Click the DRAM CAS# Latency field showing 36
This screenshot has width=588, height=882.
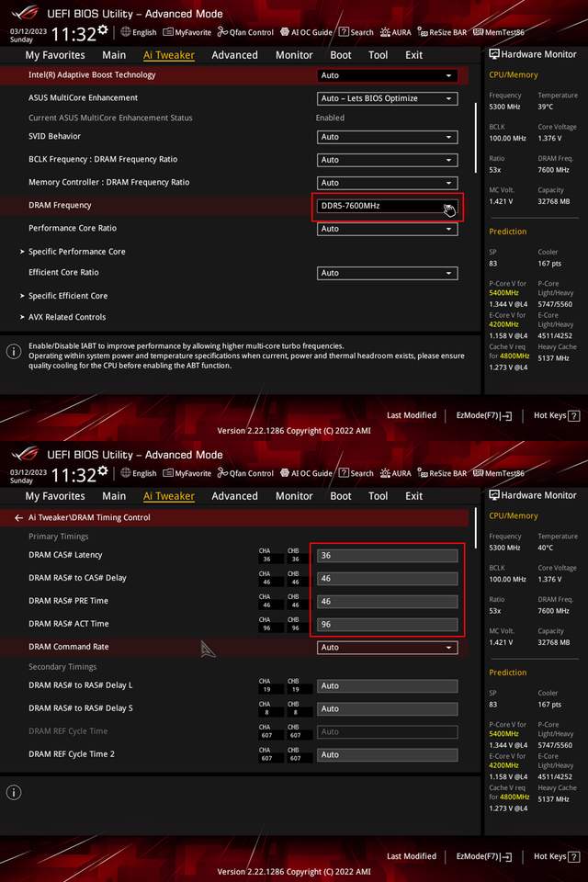(x=387, y=556)
